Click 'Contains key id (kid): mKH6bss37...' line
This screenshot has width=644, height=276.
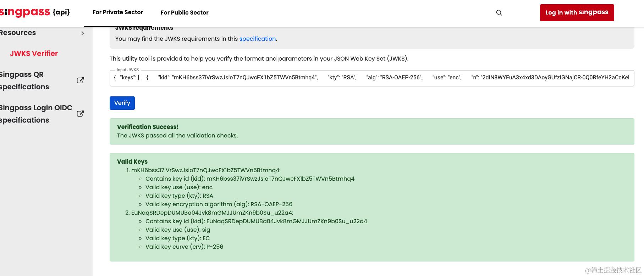point(250,179)
